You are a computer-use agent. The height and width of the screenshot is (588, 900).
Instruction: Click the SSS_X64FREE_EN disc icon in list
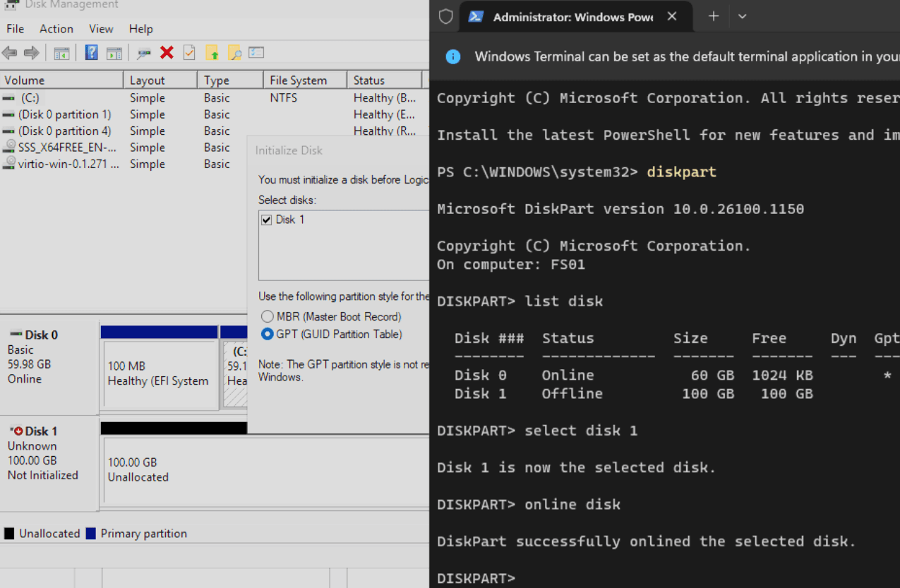[9, 147]
